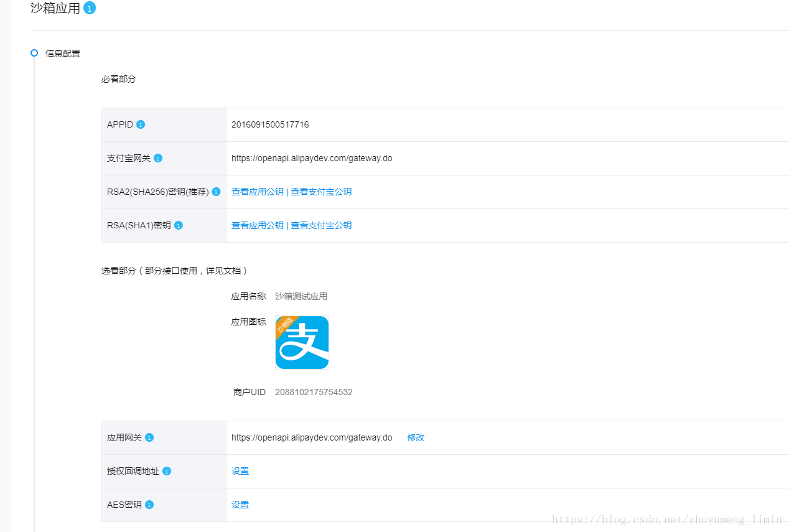
Task: Click the 应用名称 label
Action: tap(248, 296)
